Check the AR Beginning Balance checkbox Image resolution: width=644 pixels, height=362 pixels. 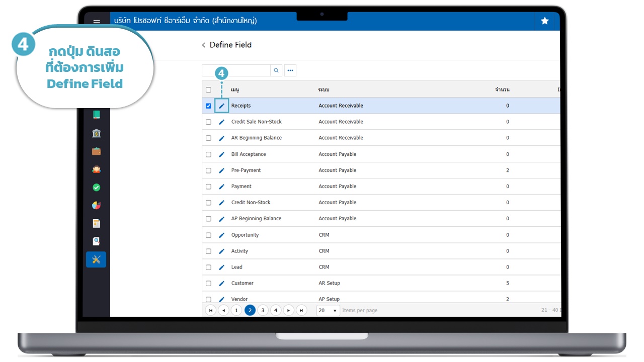[x=208, y=138]
